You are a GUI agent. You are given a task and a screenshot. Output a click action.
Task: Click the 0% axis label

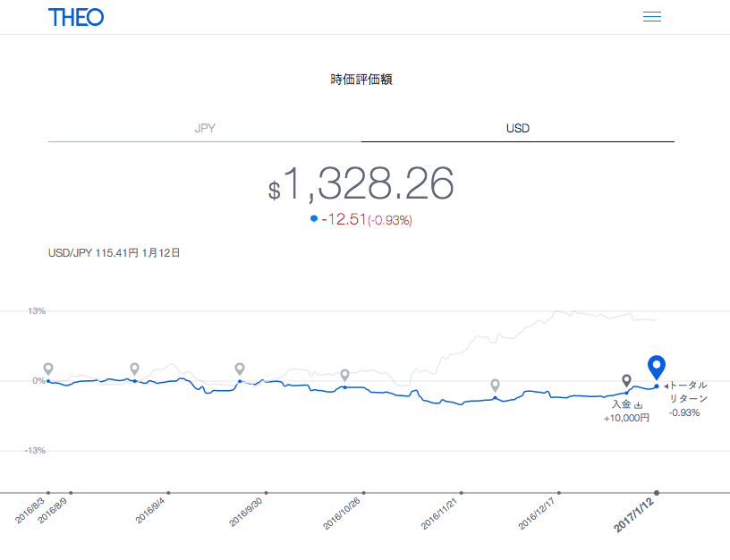click(x=39, y=381)
